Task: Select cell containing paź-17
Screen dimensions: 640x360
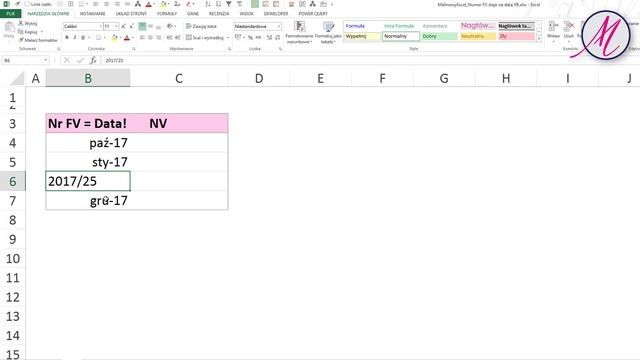Action: [88, 143]
